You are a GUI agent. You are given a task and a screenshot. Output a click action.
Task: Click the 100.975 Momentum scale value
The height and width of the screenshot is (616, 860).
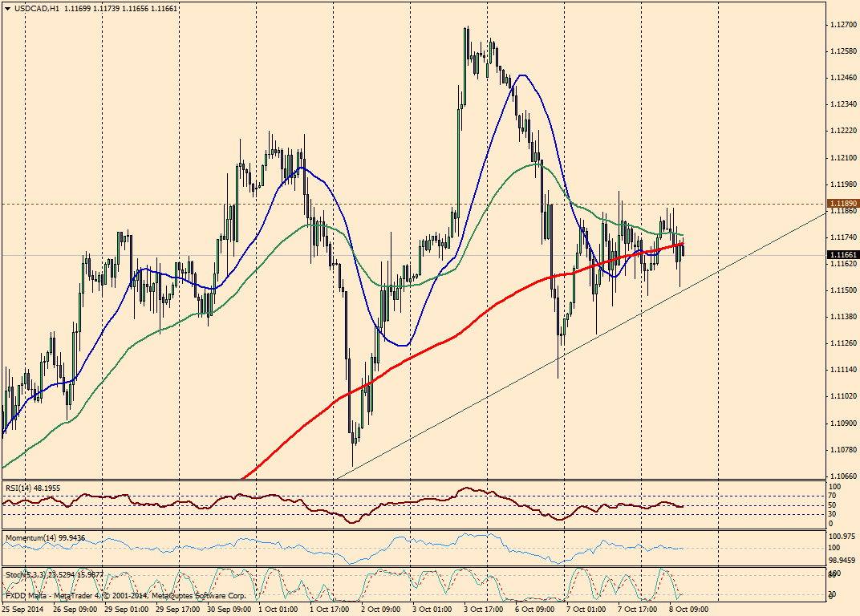(x=841, y=536)
